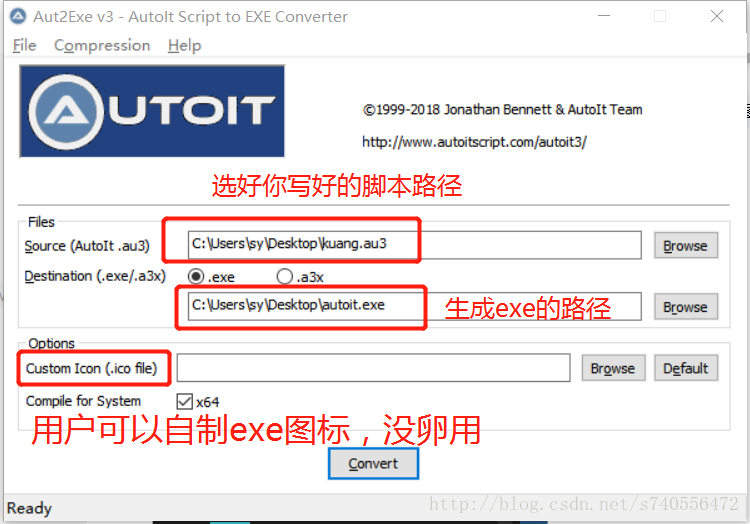
Task: Click the AutoIt logo banner image
Action: pyautogui.click(x=152, y=111)
